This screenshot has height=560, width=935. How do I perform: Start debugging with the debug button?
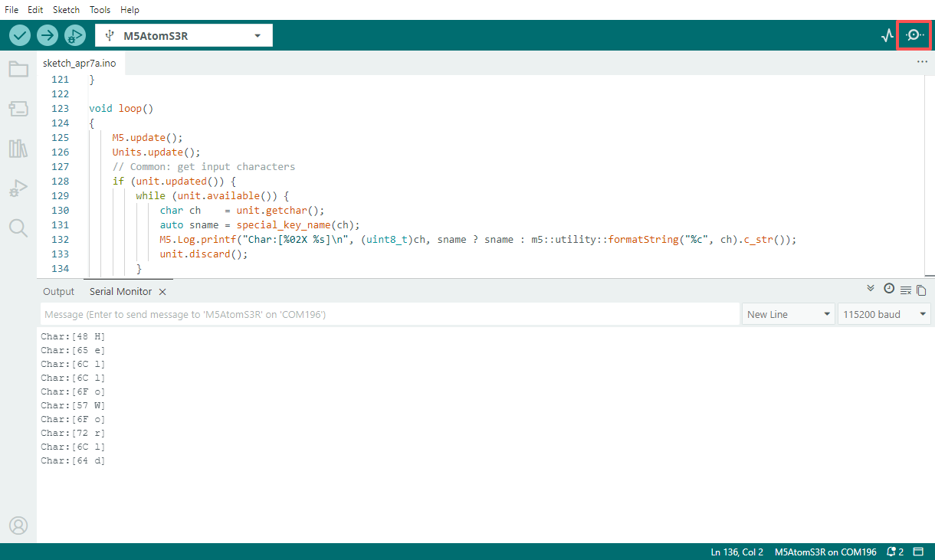75,35
